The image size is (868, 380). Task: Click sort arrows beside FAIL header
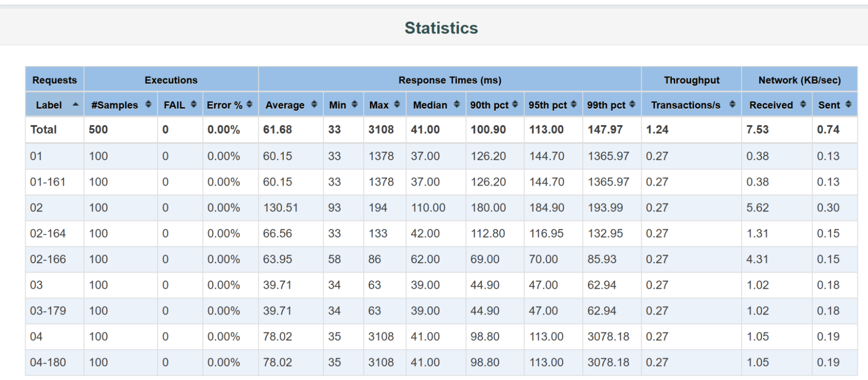coord(194,104)
